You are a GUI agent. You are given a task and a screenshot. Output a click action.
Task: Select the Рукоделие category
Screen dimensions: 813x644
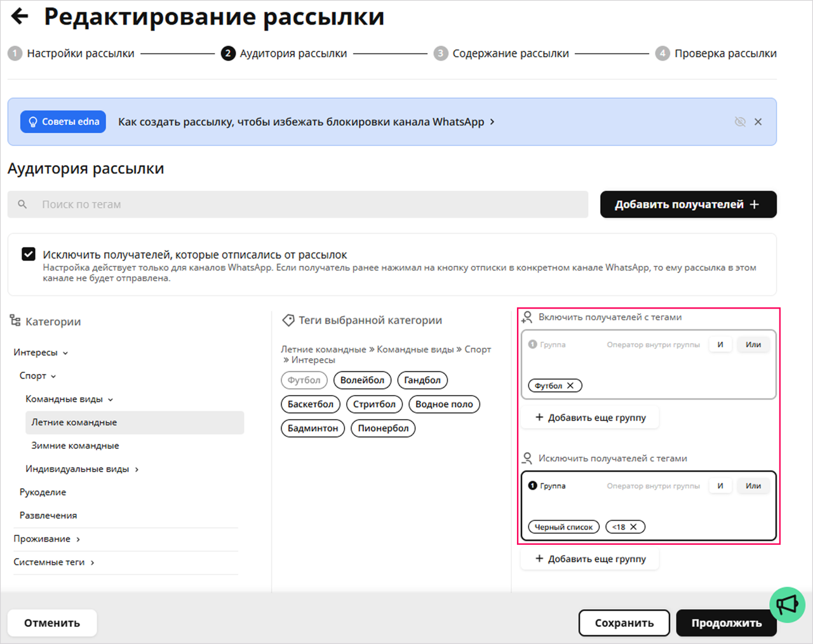click(x=43, y=492)
